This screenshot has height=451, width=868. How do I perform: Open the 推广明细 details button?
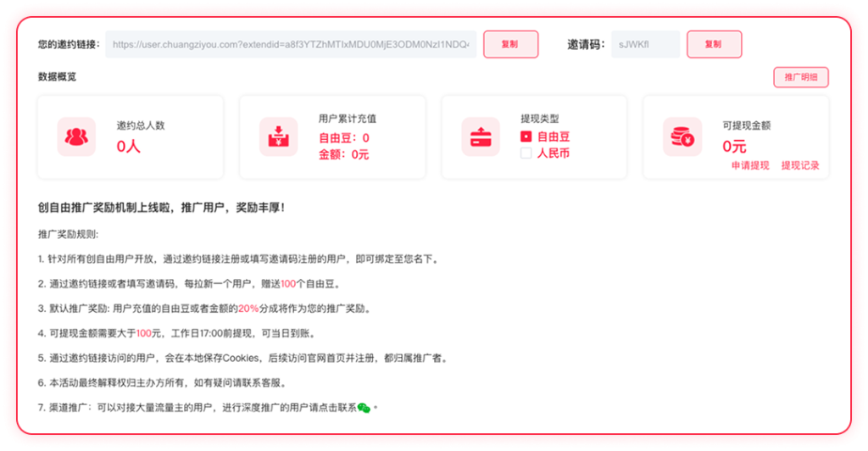(x=800, y=77)
